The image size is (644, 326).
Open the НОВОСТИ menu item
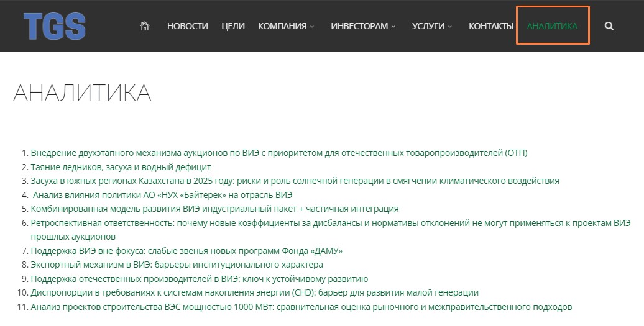coord(187,26)
